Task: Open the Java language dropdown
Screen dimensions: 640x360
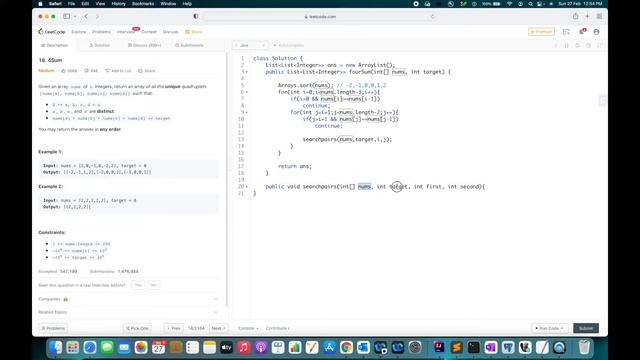Action: [x=250, y=45]
